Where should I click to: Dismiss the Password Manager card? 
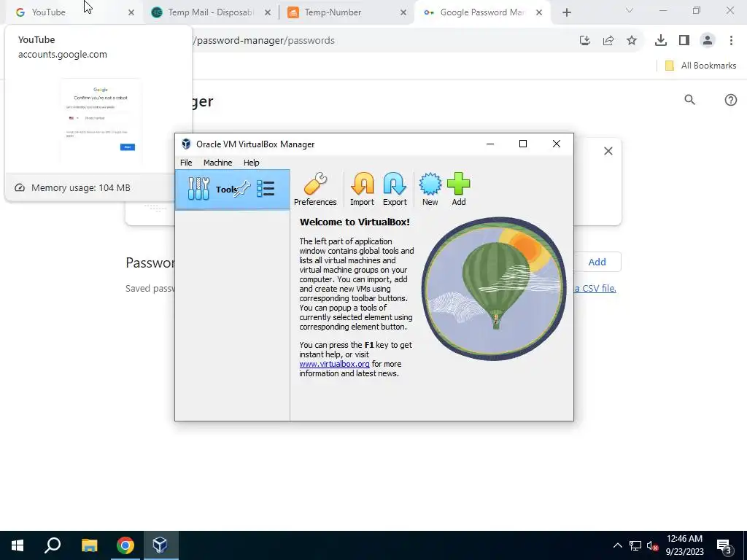pyautogui.click(x=608, y=151)
